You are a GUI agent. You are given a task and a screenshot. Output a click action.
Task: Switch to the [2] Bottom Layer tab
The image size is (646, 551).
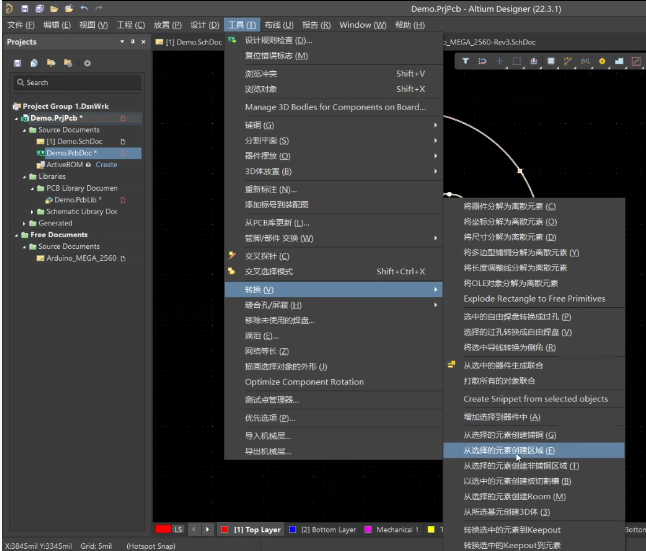(x=323, y=530)
